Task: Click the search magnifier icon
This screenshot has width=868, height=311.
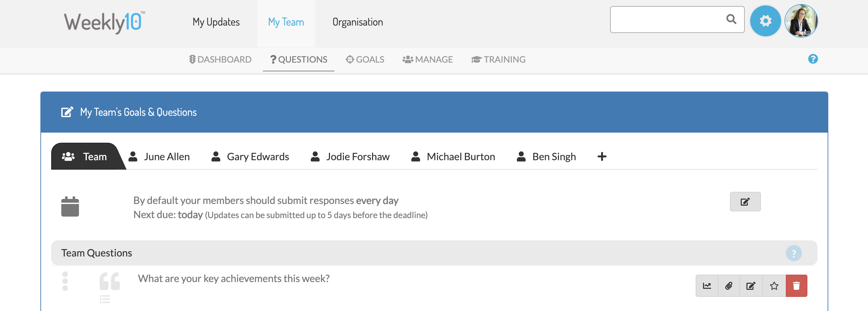Action: 731,19
